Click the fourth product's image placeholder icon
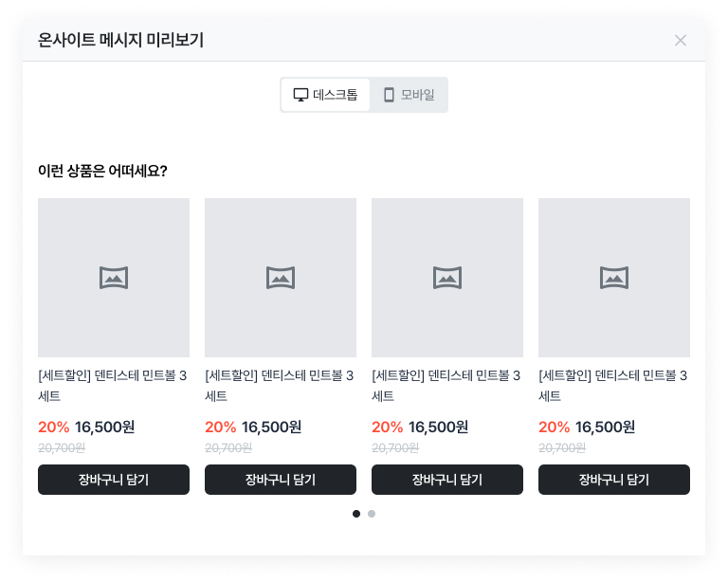The image size is (728, 582). click(x=614, y=278)
